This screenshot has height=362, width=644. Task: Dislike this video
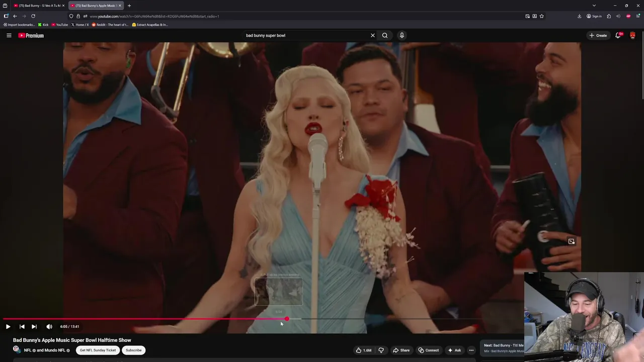click(x=381, y=350)
